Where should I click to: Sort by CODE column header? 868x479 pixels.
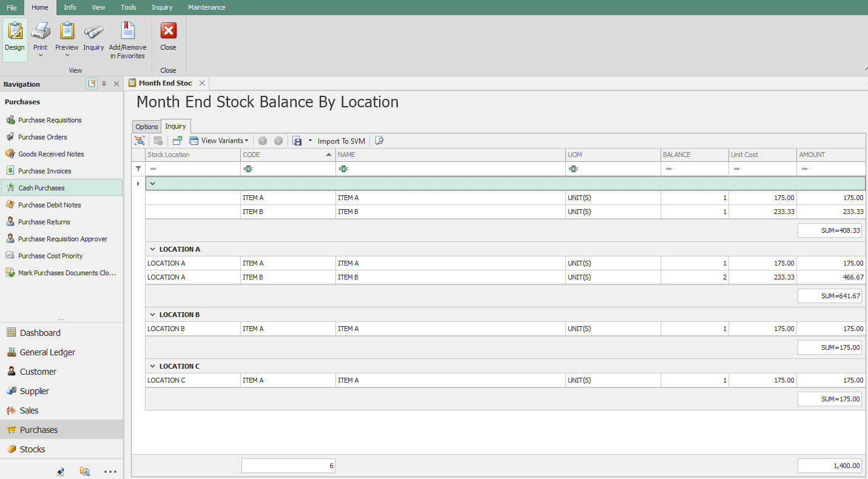click(x=288, y=155)
